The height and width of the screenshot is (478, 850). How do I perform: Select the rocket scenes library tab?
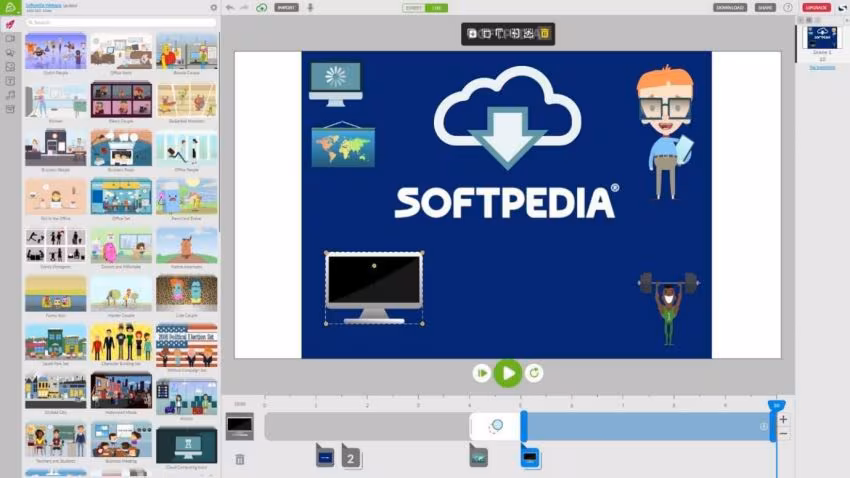[x=10, y=24]
